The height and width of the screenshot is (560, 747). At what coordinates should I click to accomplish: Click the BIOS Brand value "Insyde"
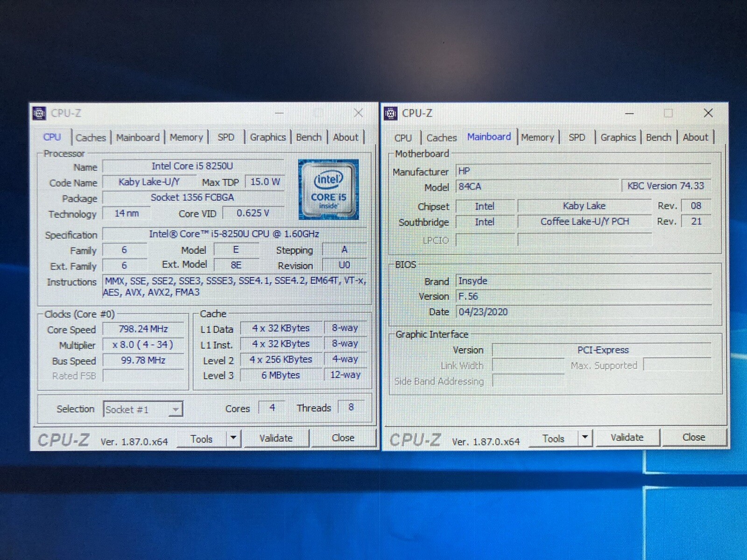coord(584,281)
